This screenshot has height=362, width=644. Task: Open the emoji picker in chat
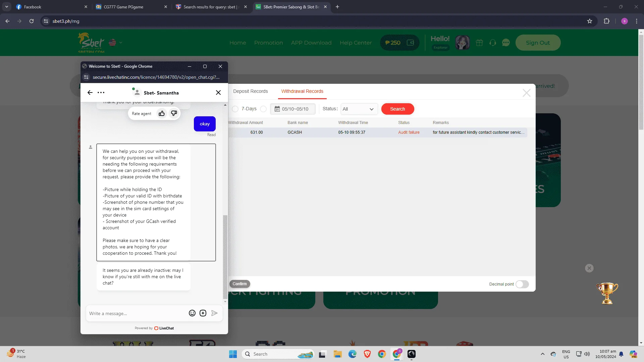[x=192, y=313]
